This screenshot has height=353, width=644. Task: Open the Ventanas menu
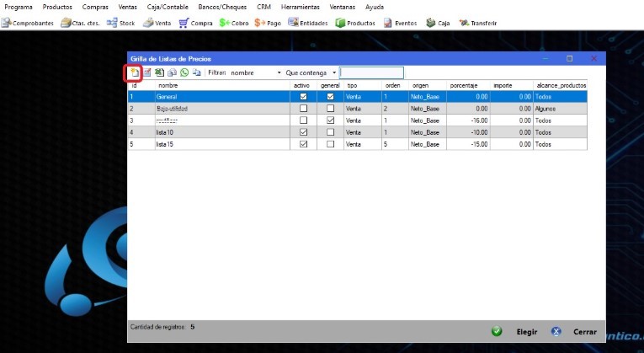(x=342, y=7)
